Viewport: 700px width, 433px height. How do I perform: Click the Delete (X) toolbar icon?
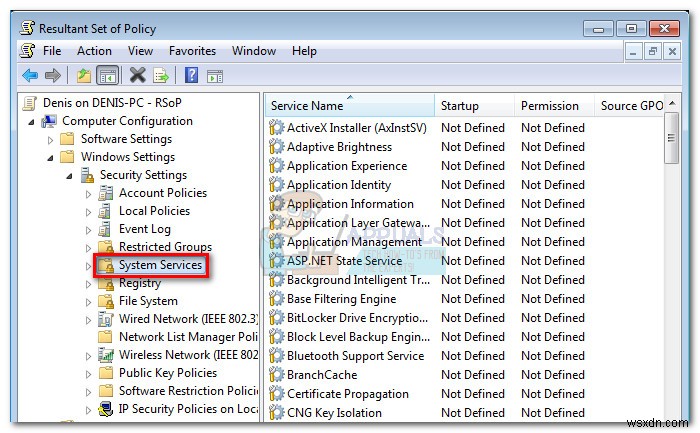(137, 75)
